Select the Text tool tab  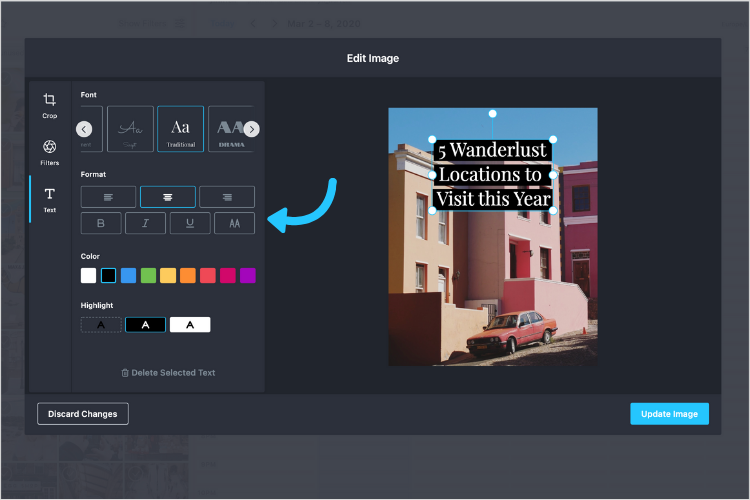[49, 200]
